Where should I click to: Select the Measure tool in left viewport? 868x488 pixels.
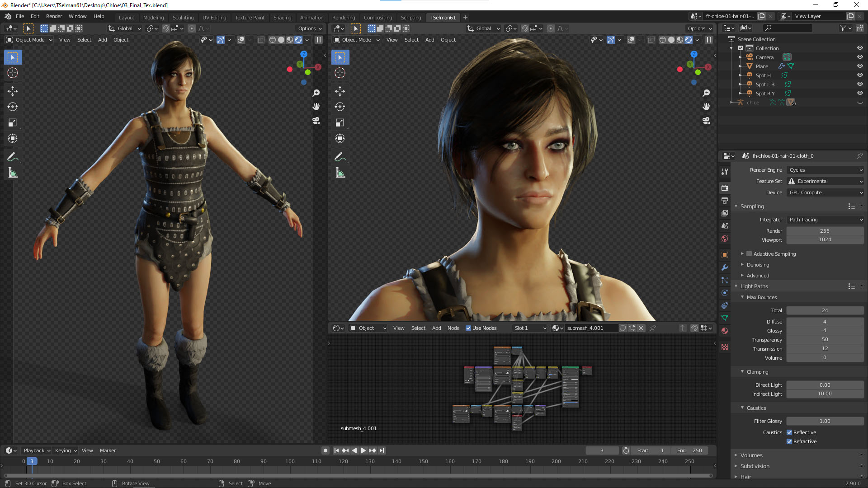(x=13, y=173)
